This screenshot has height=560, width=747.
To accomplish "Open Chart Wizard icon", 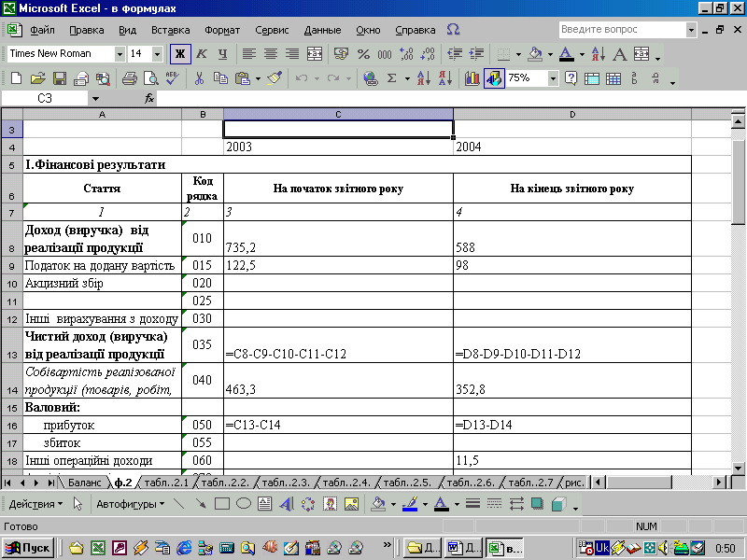I will [472, 78].
